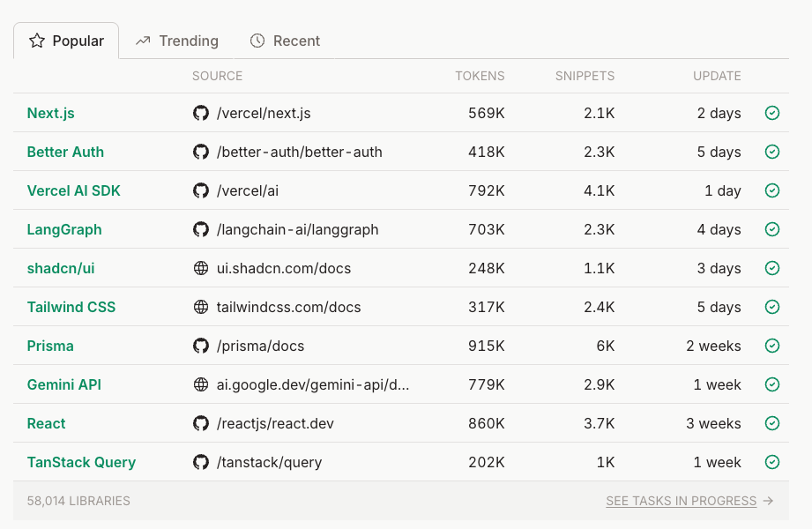
Task: Click the 4.1K snippets value
Action: (600, 190)
